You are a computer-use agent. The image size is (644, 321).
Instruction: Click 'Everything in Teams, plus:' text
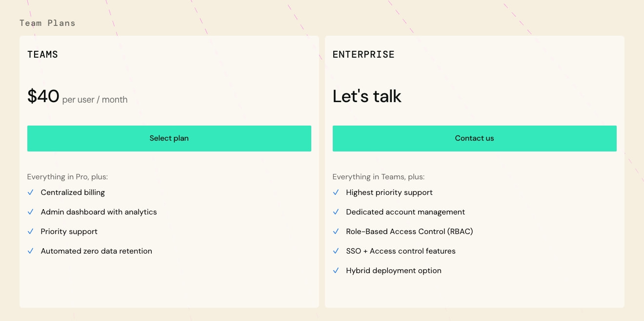coord(379,177)
